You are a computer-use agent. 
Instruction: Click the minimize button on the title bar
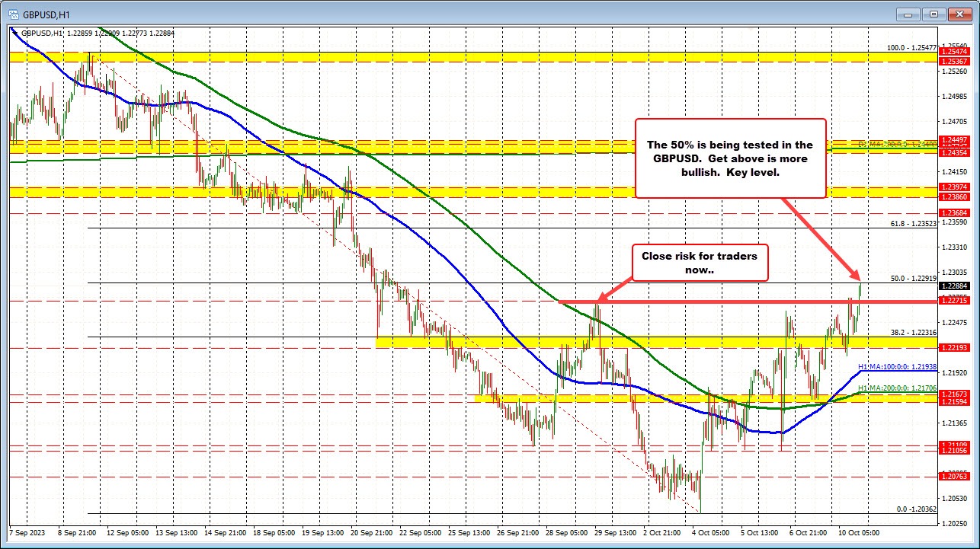tap(908, 14)
